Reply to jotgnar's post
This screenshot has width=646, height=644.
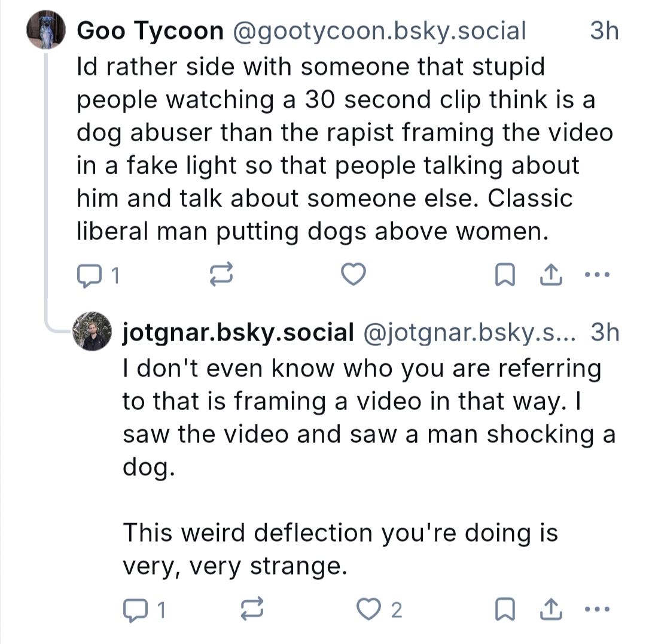pyautogui.click(x=133, y=609)
